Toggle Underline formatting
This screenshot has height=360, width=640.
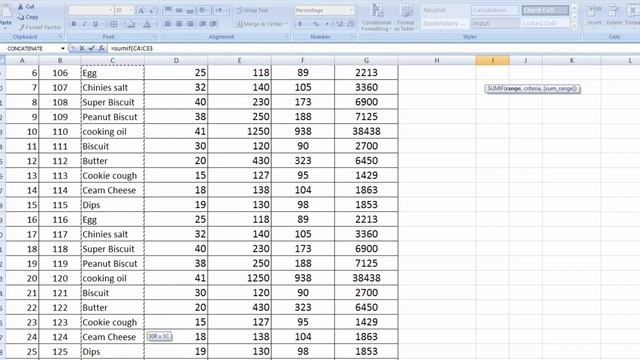pyautogui.click(x=96, y=24)
